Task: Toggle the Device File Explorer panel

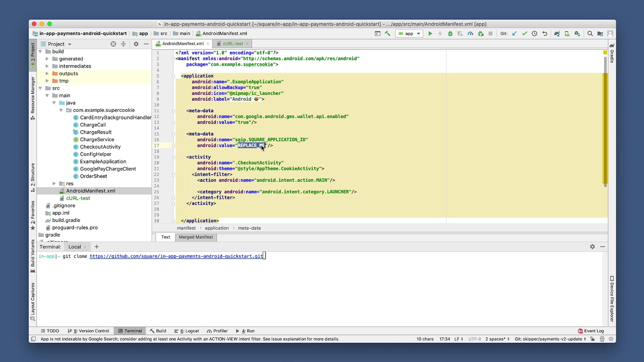Action: (x=612, y=299)
